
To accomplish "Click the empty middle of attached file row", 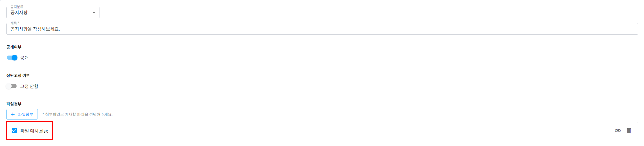I will click(x=320, y=131).
